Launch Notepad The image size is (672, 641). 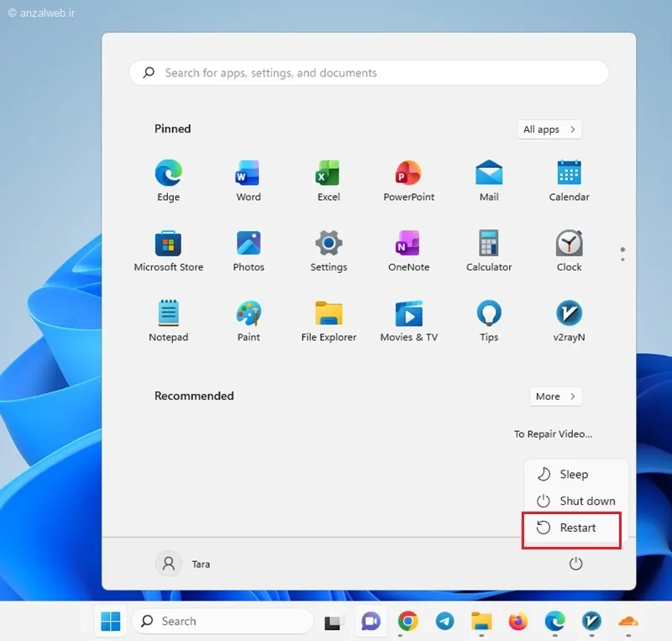click(169, 321)
